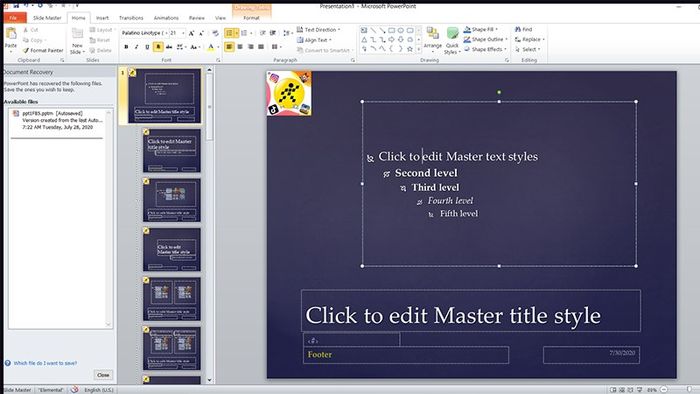
Task: Close the Document Recovery pane
Action: (x=103, y=375)
